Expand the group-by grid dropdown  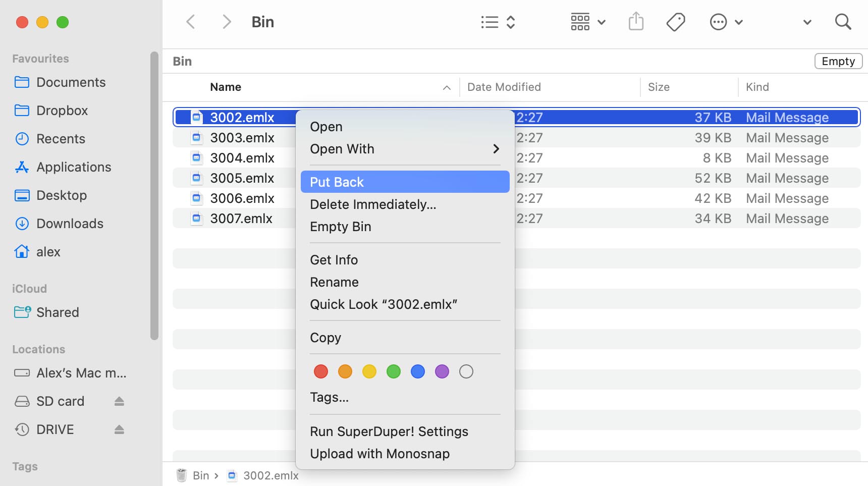pyautogui.click(x=588, y=22)
